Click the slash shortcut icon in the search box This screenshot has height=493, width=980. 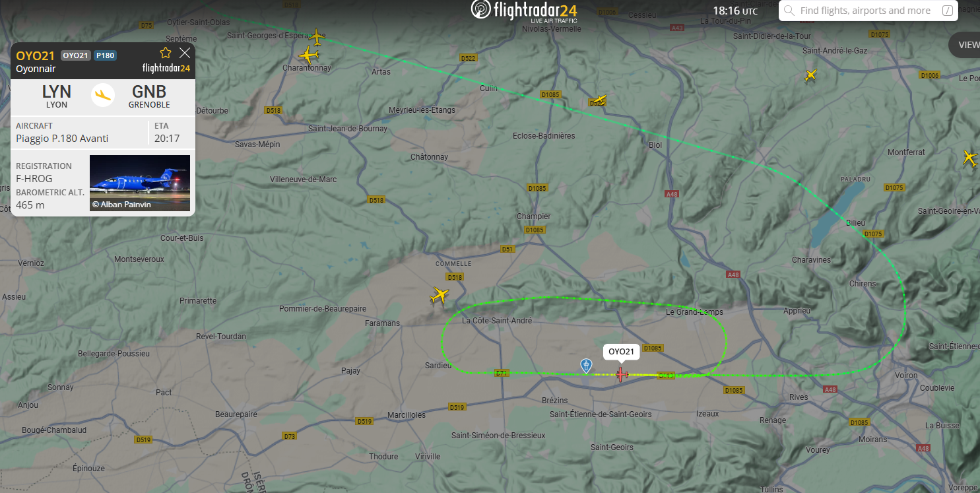(947, 11)
